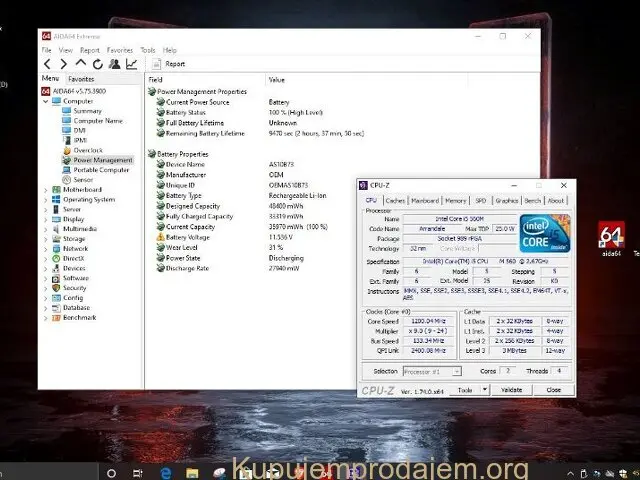Click the Refresh icon in AIDA64 toolbar

pos(98,64)
